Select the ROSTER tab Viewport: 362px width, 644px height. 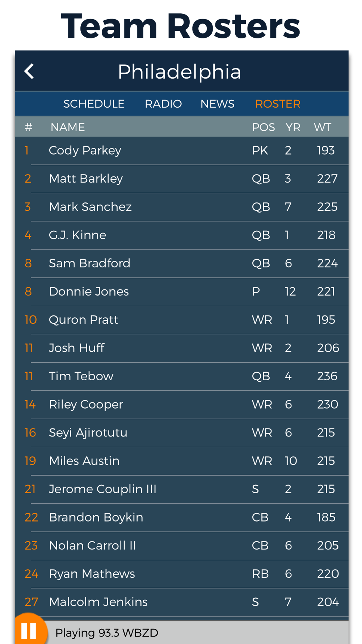click(x=278, y=104)
